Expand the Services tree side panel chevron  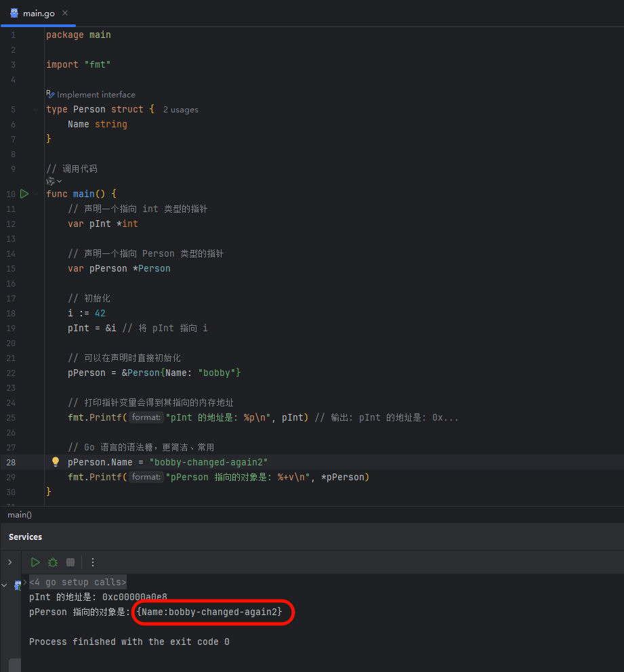click(10, 562)
